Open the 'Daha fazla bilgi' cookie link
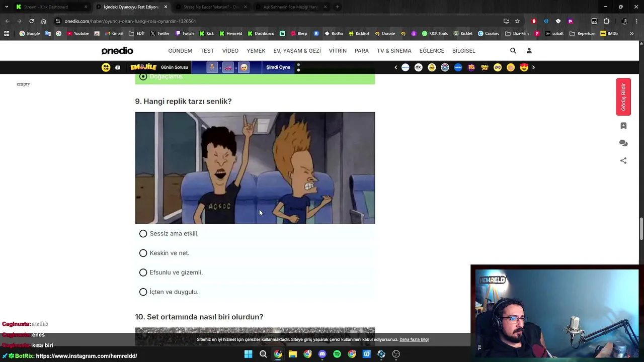The width and height of the screenshot is (644, 362). [x=414, y=340]
